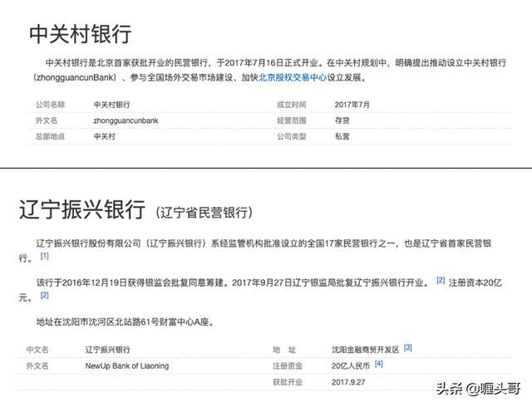Click the 外文名 label beside NewUp Bank

pyautogui.click(x=37, y=366)
